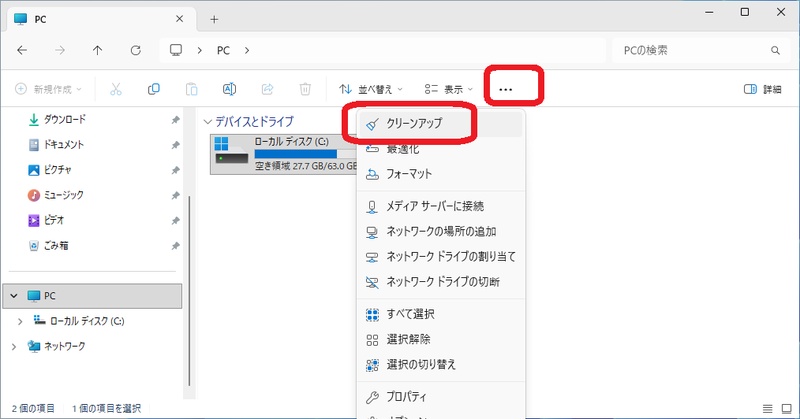Click the Back navigation arrow

(x=22, y=50)
